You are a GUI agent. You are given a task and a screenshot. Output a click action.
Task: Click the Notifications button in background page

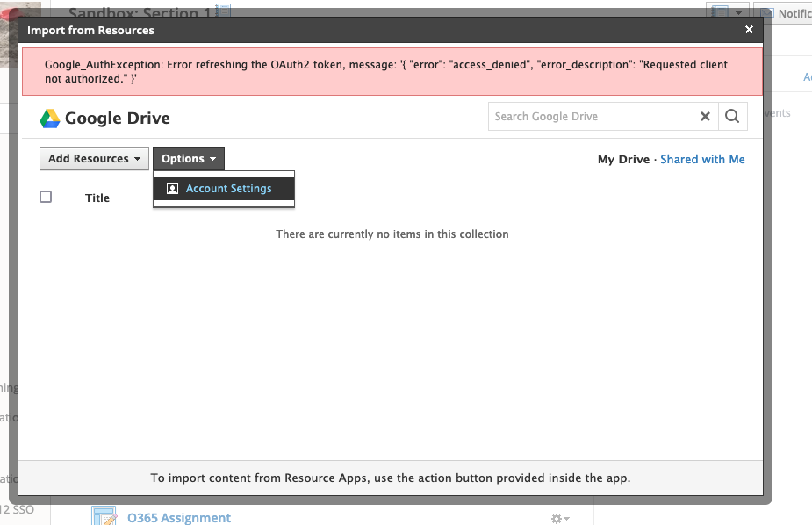783,12
